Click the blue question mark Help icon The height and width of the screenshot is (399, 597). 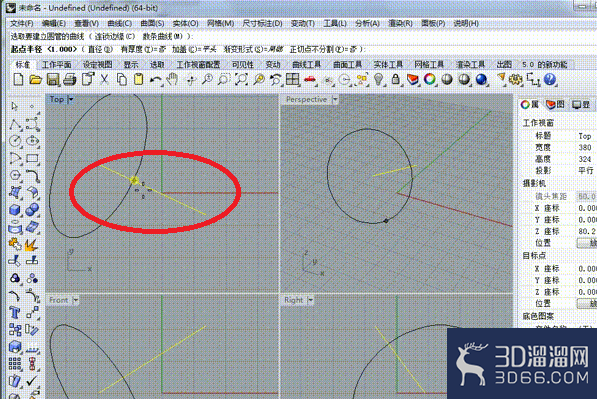click(x=550, y=79)
